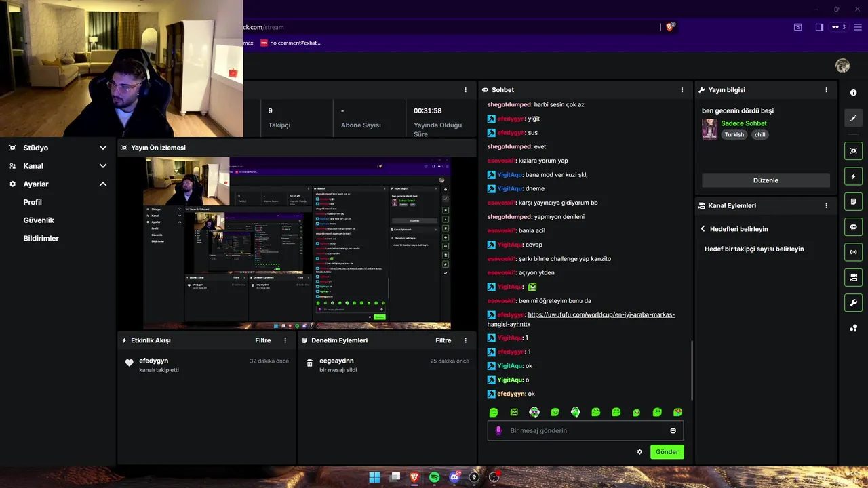Toggle the lightning activity feed widget in the sidebar
Image resolution: width=868 pixels, height=488 pixels.
coord(853,176)
